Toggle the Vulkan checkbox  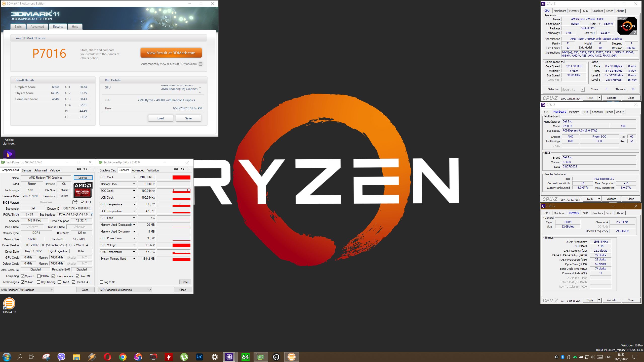[x=23, y=282]
